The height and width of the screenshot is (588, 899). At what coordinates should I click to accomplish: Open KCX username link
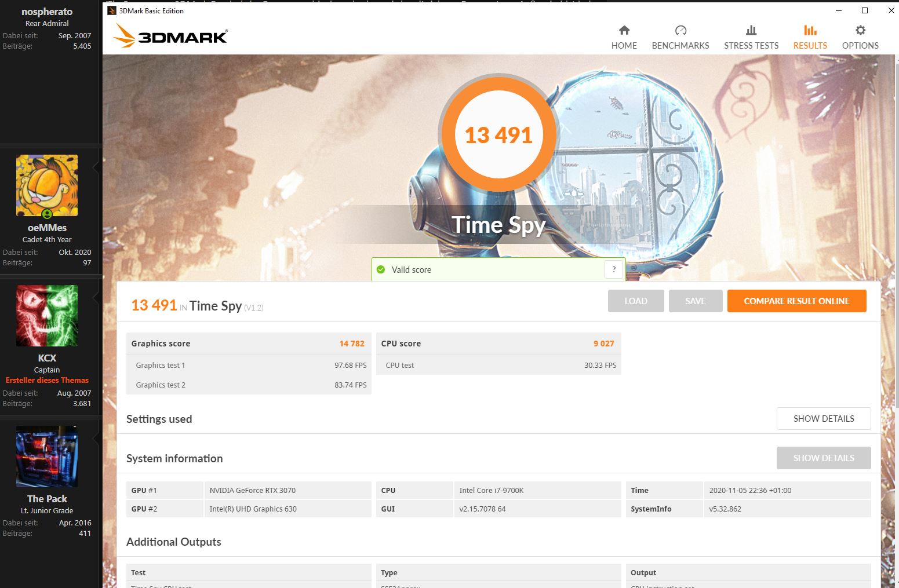tap(47, 358)
